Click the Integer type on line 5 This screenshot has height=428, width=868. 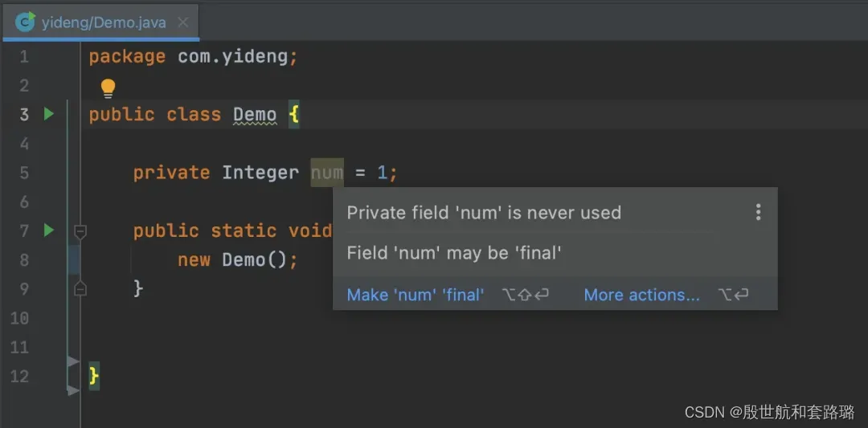260,173
